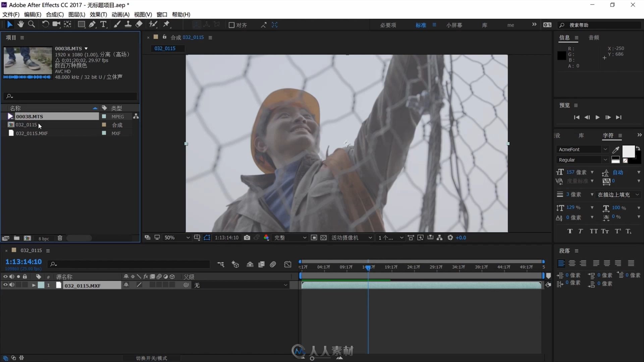This screenshot has width=644, height=362.
Task: Mute audio of 032_0115.MXF layer
Action: pyautogui.click(x=12, y=285)
